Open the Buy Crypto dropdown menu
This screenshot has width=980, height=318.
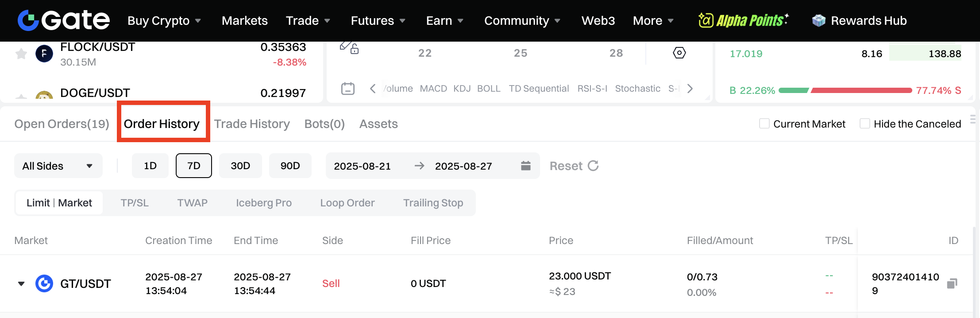(x=164, y=20)
